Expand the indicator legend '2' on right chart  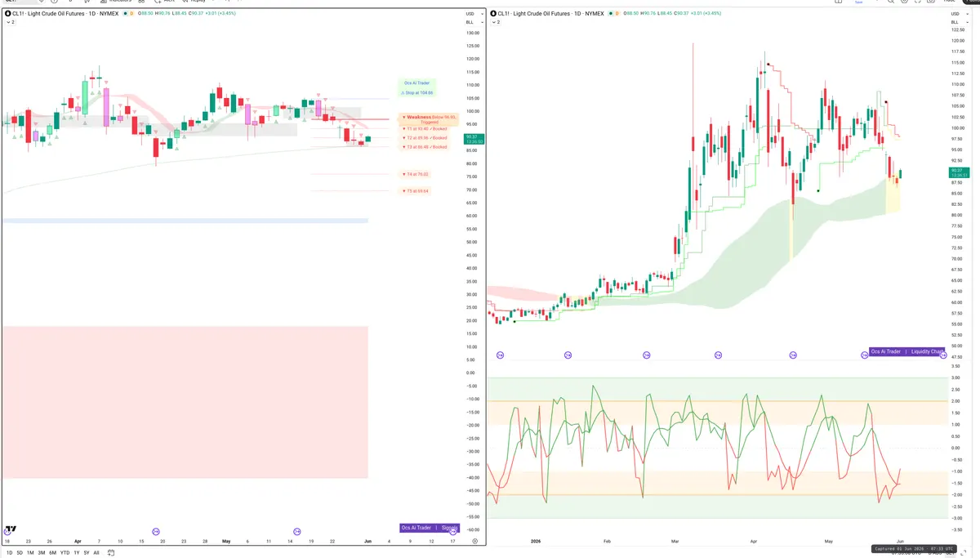(x=496, y=22)
